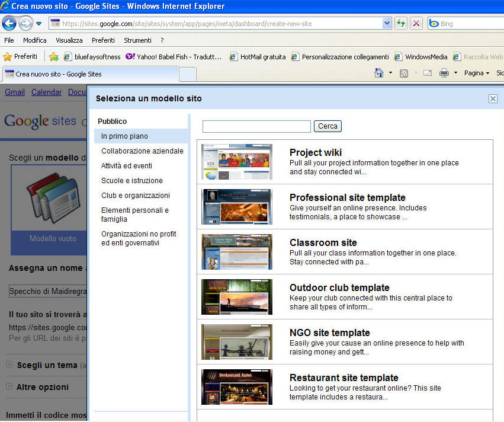The width and height of the screenshot is (504, 422).
Task: Open the Gmail link
Action: click(15, 92)
